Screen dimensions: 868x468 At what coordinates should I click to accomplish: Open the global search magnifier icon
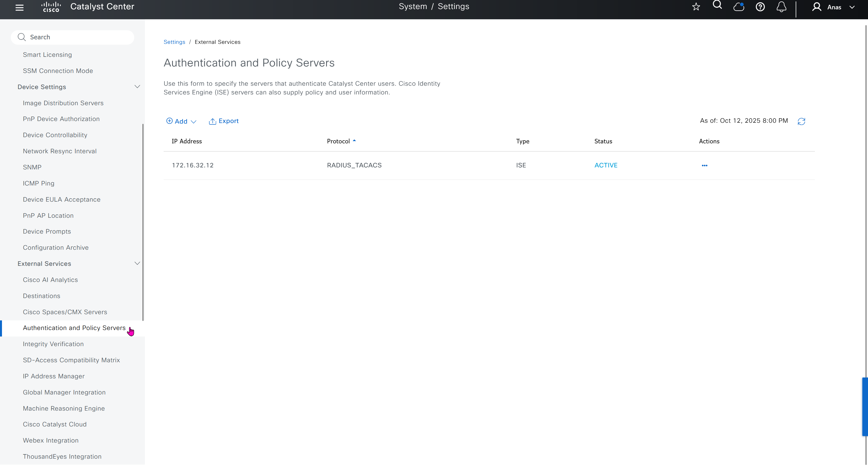[x=717, y=5]
